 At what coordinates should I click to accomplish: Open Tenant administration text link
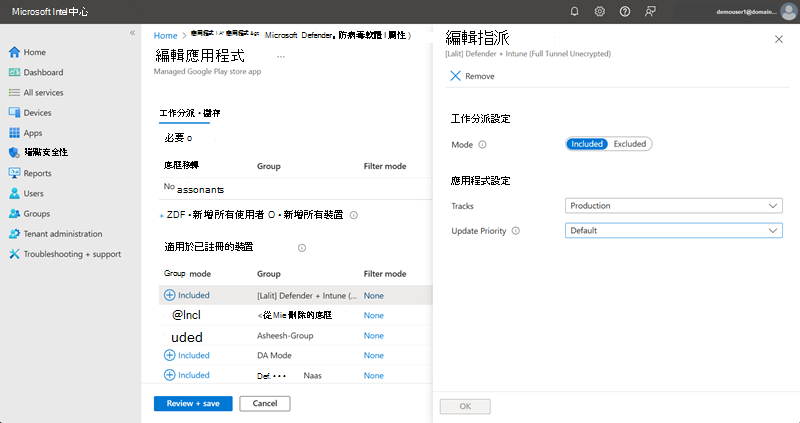tap(63, 234)
